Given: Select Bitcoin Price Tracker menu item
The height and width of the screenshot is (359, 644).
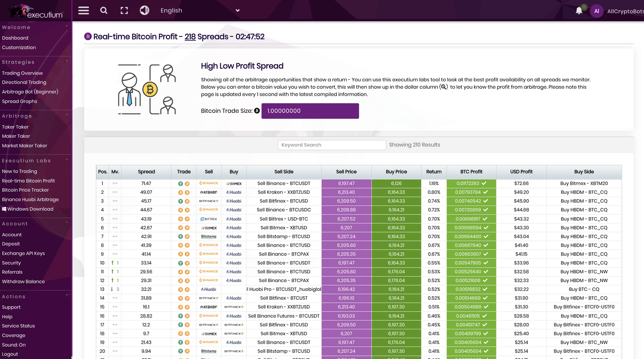Looking at the screenshot, I should [25, 190].
